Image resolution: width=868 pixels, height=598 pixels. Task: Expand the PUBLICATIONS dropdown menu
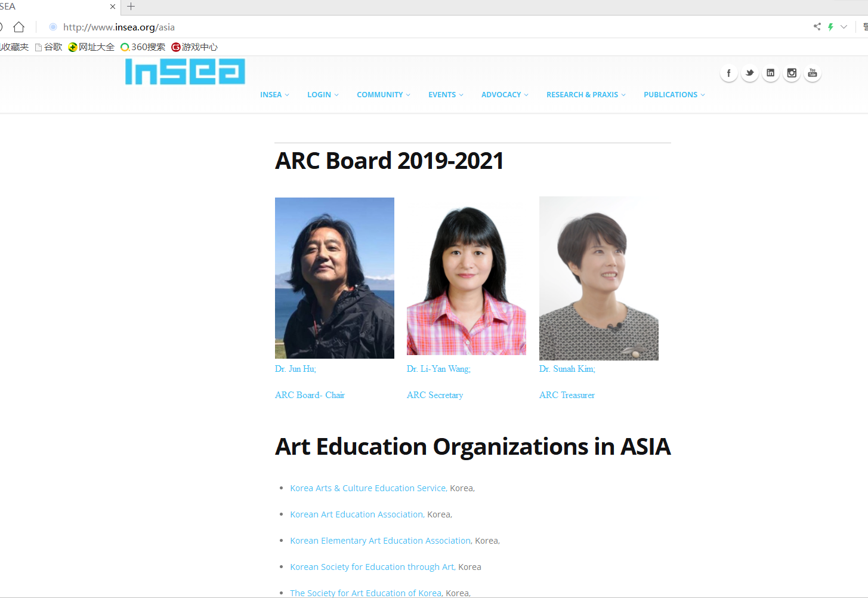674,95
